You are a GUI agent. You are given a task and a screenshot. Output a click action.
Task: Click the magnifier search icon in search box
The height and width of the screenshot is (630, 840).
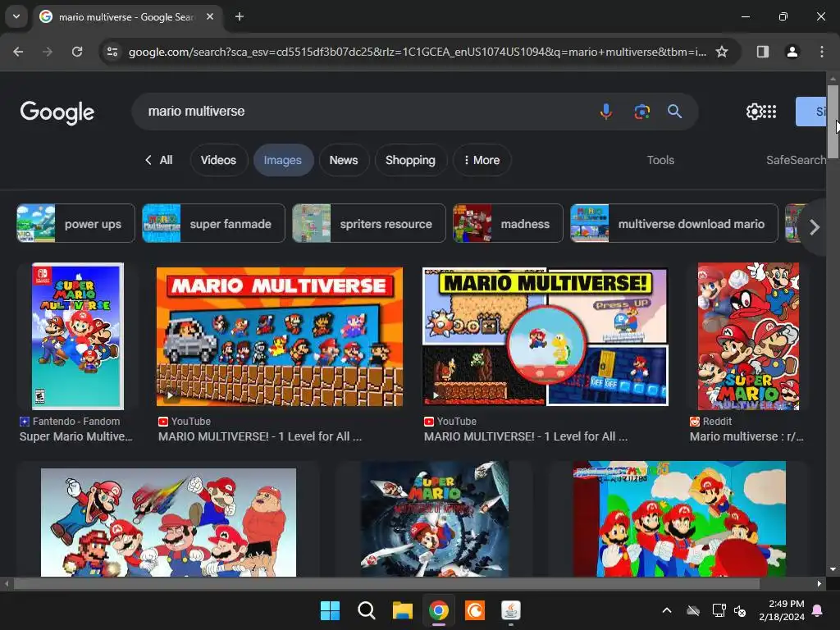(x=675, y=112)
